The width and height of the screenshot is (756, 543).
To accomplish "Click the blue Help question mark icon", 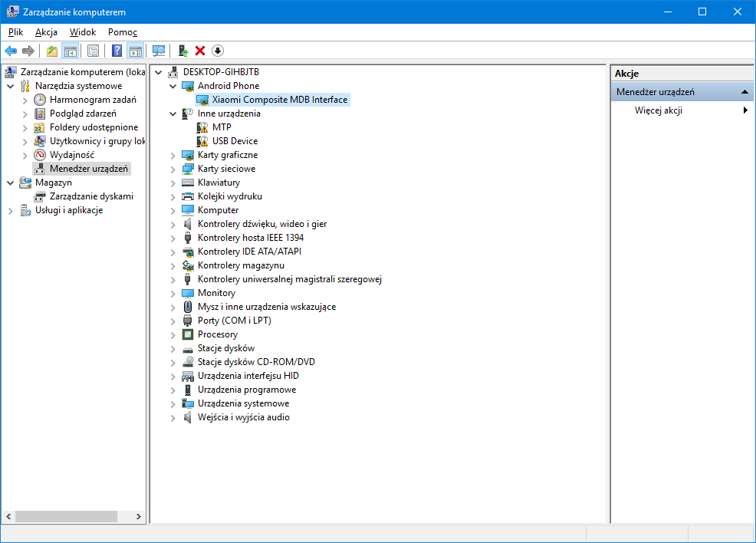I will pyautogui.click(x=117, y=51).
